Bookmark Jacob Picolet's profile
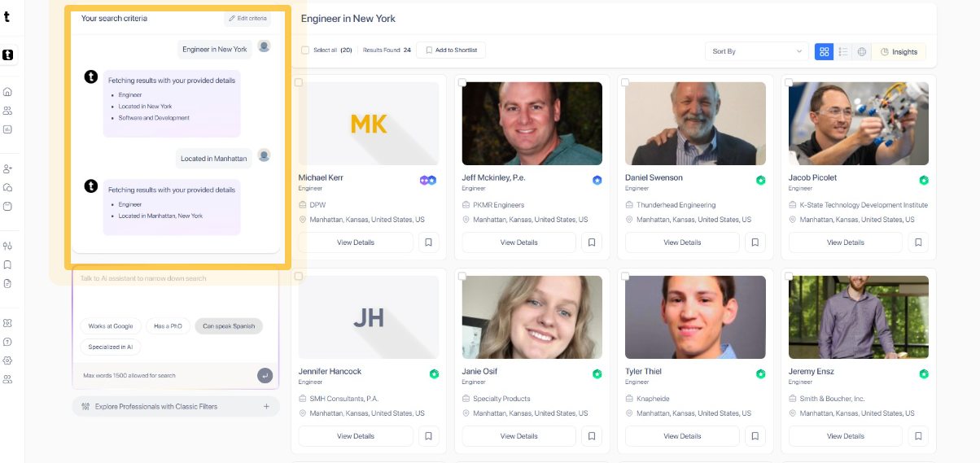This screenshot has height=463, width=980. click(918, 242)
